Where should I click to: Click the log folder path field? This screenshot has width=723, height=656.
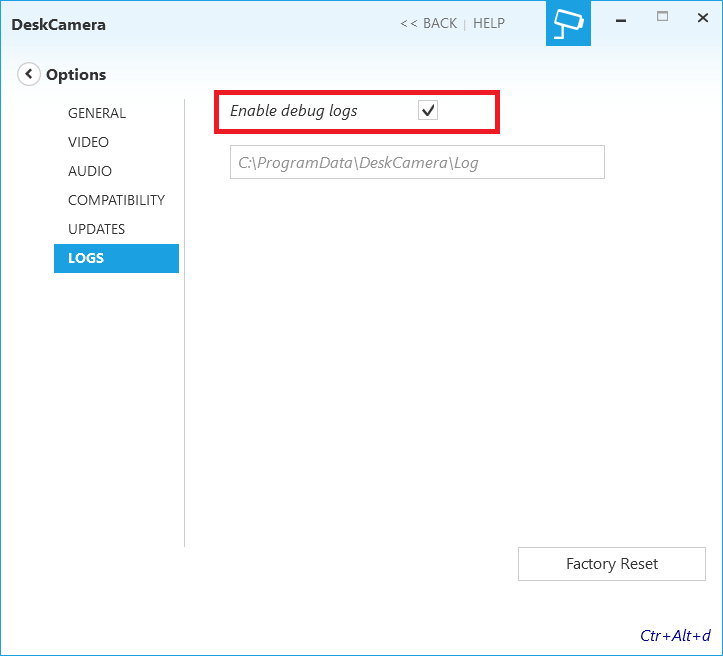(x=417, y=162)
